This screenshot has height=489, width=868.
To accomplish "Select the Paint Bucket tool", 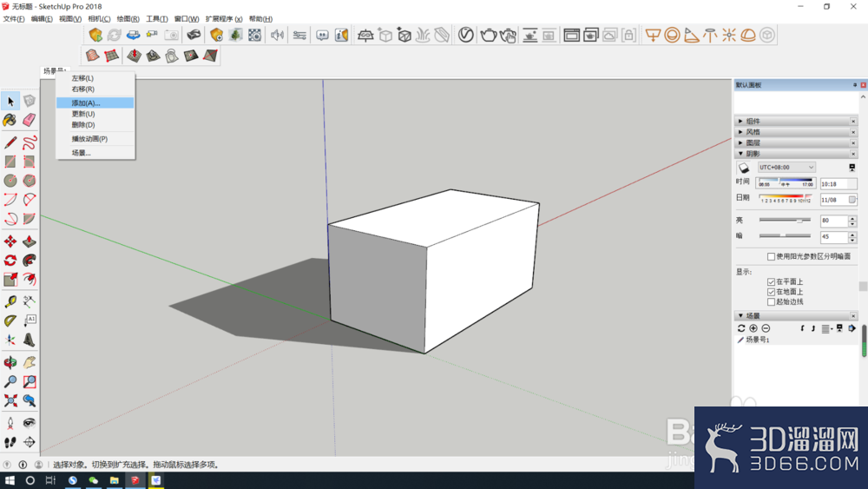I will point(10,120).
